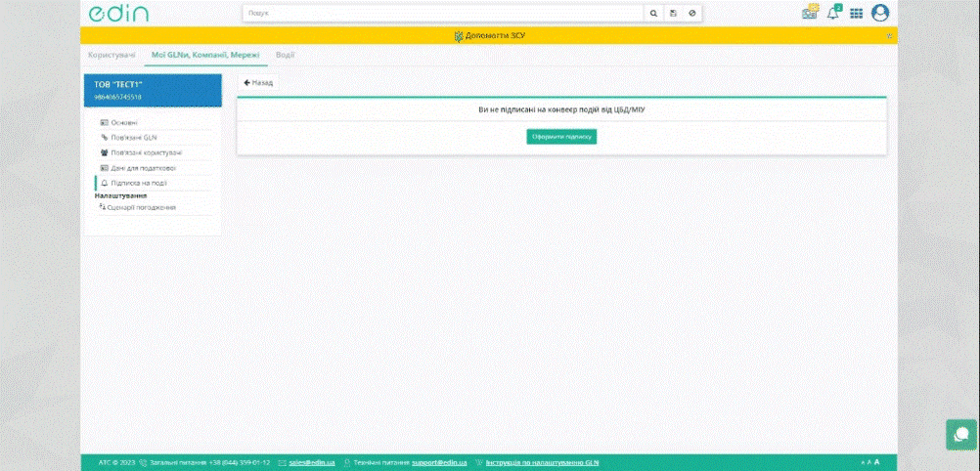Open Дані для податкової sidebar item

(x=138, y=168)
